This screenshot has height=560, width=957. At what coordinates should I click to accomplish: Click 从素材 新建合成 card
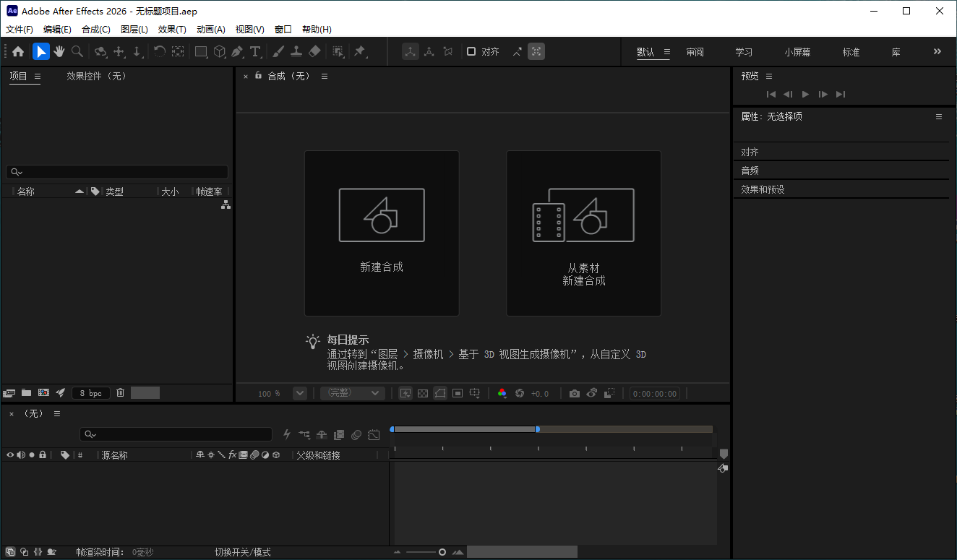click(x=583, y=233)
